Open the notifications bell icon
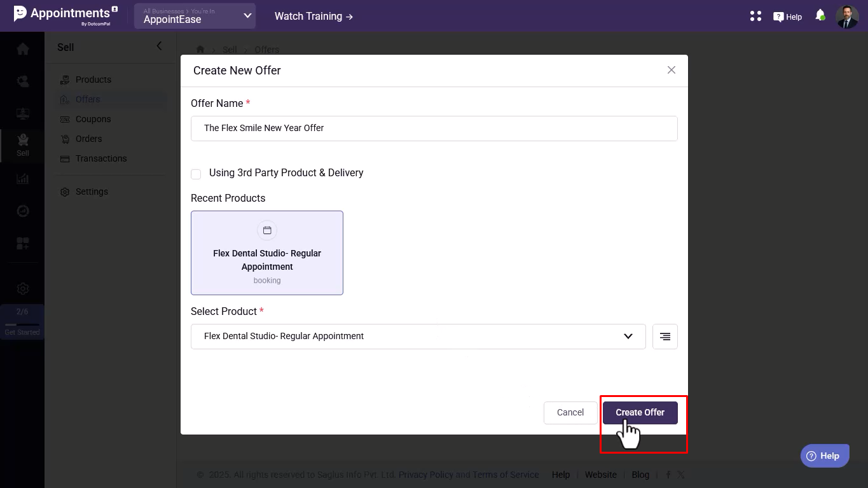 pos(820,15)
